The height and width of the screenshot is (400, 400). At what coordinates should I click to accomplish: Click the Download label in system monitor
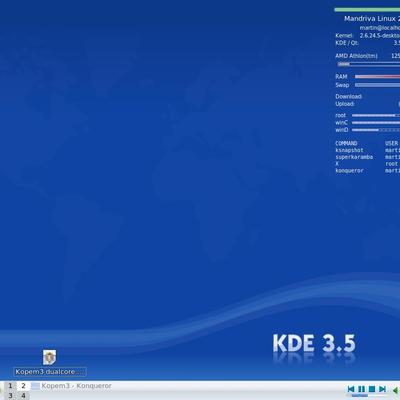pos(349,96)
